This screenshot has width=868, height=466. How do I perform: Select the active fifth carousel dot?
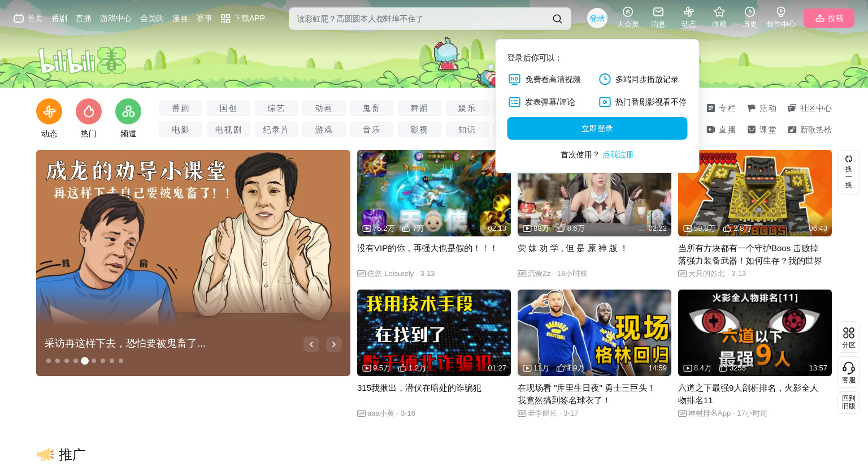(x=85, y=361)
